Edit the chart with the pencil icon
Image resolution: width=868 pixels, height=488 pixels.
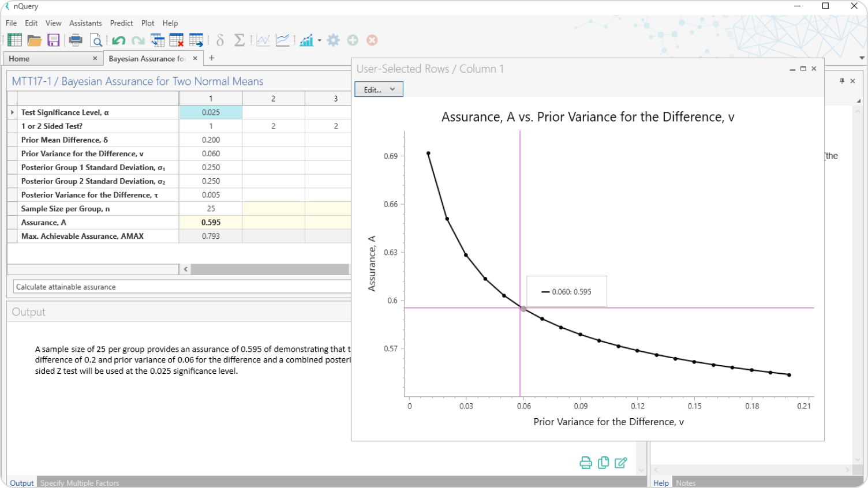tap(621, 463)
